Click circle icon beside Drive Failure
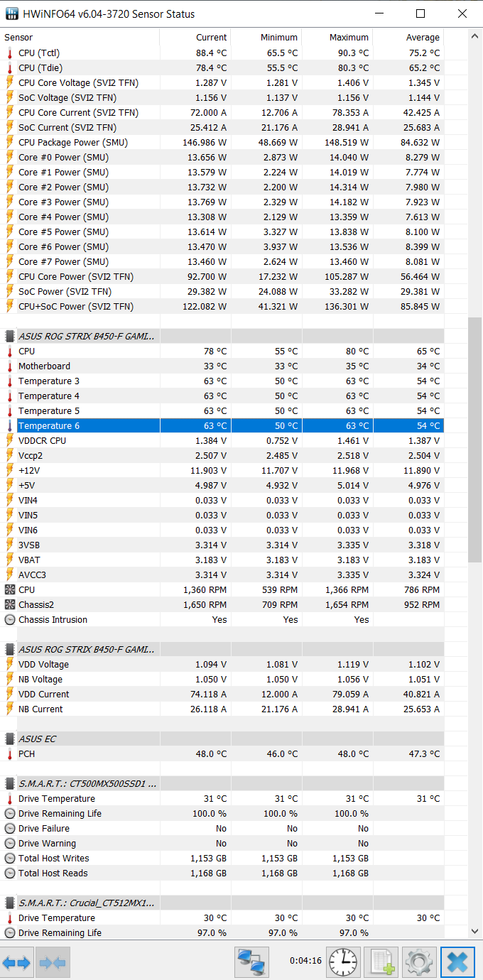483x980 pixels. (10, 828)
